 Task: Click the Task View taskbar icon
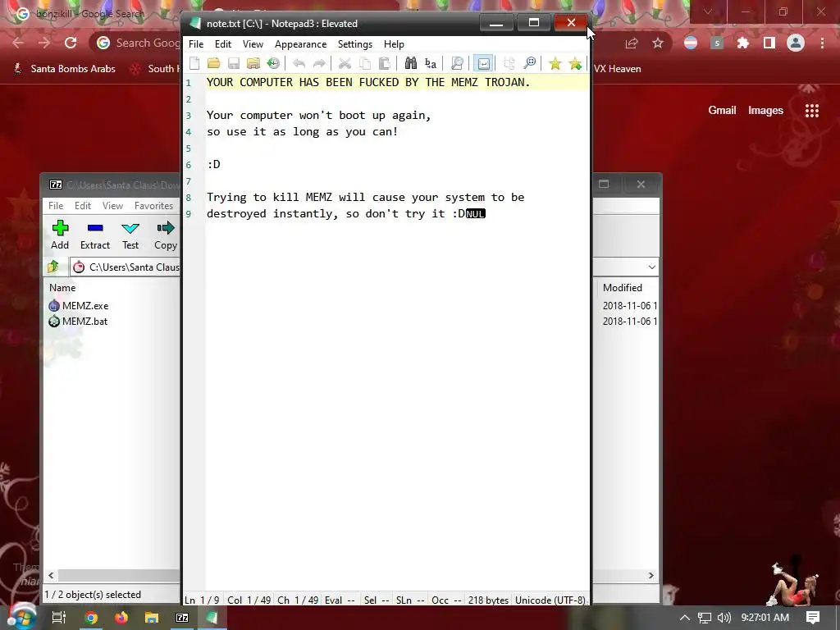59,618
